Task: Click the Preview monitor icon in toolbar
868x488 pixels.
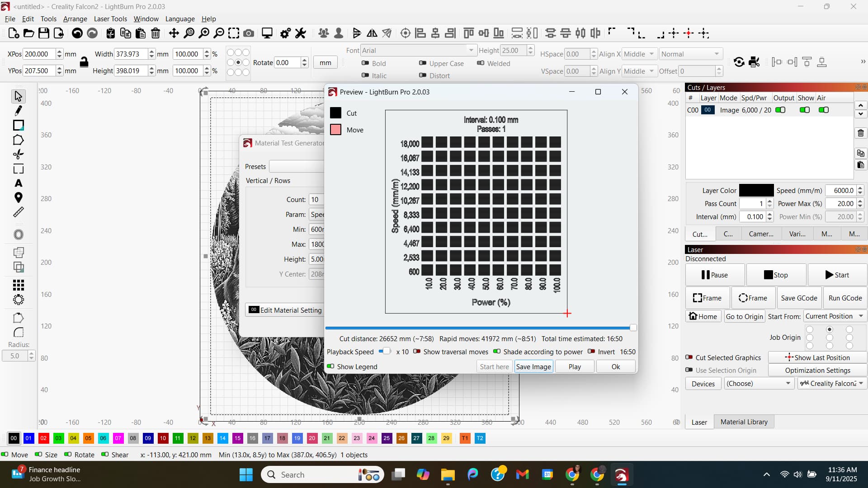Action: coord(267,33)
